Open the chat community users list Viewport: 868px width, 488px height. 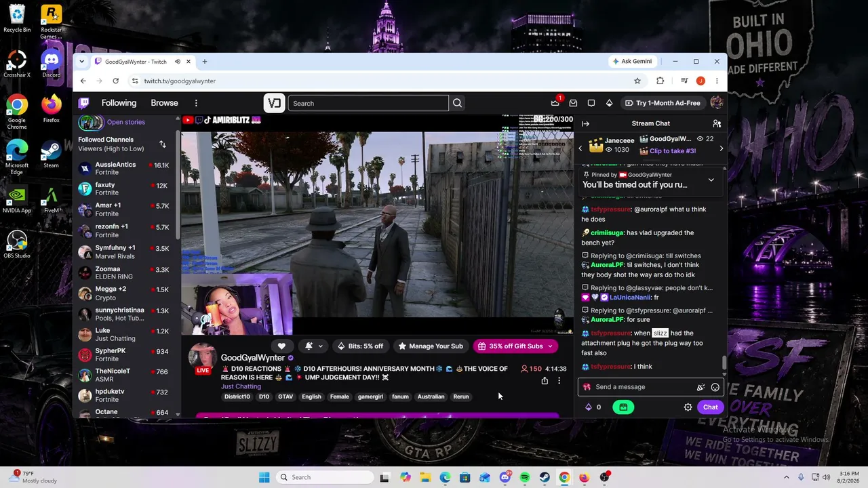point(717,123)
